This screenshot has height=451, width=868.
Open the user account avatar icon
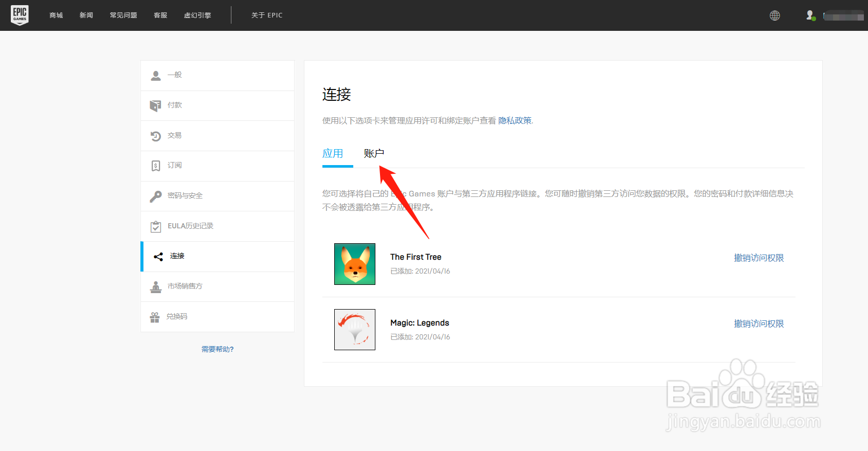(810, 15)
